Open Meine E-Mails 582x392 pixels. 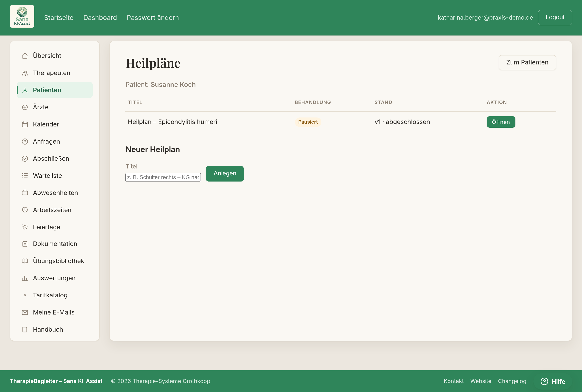coord(55,312)
